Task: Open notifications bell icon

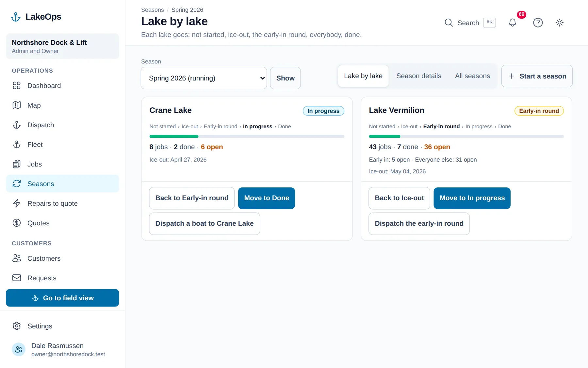Action: tap(513, 23)
